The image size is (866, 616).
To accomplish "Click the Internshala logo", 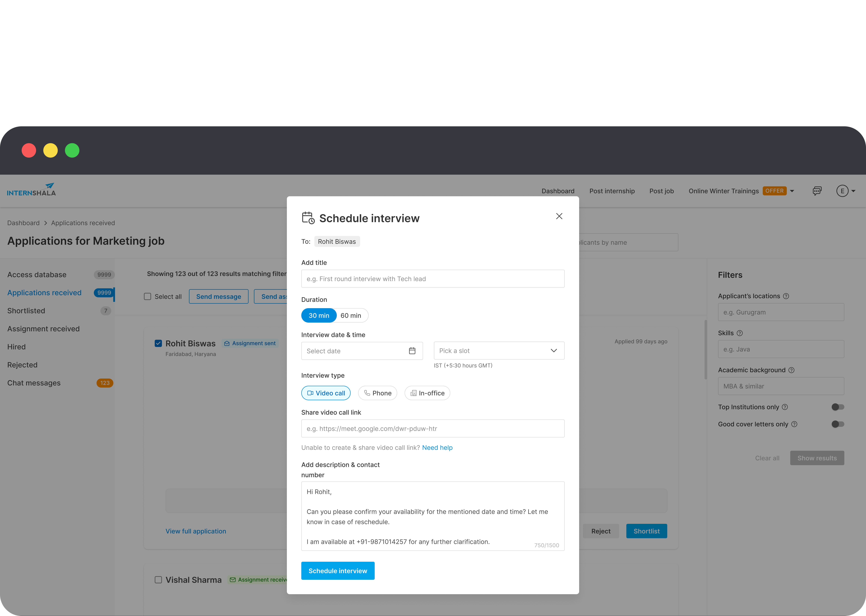I will (x=31, y=190).
